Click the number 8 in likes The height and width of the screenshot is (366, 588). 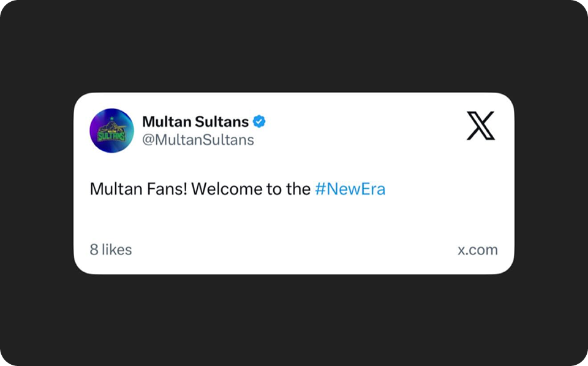coord(94,250)
